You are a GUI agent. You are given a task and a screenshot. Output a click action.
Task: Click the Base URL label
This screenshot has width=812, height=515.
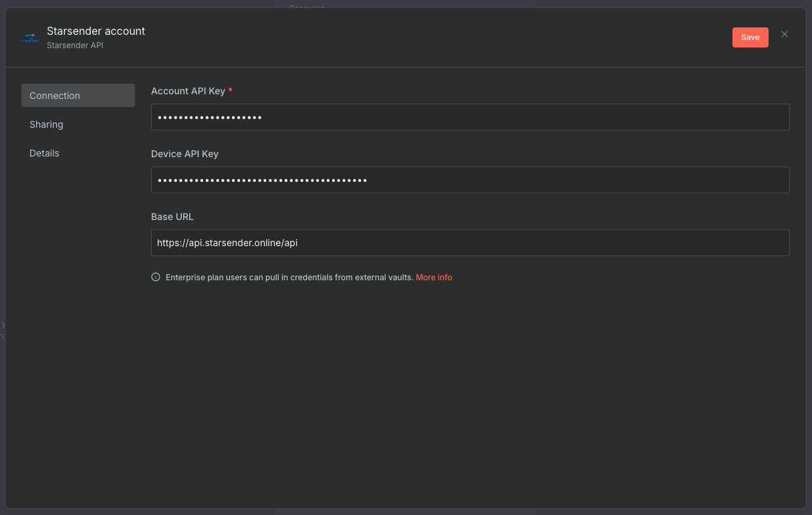172,217
